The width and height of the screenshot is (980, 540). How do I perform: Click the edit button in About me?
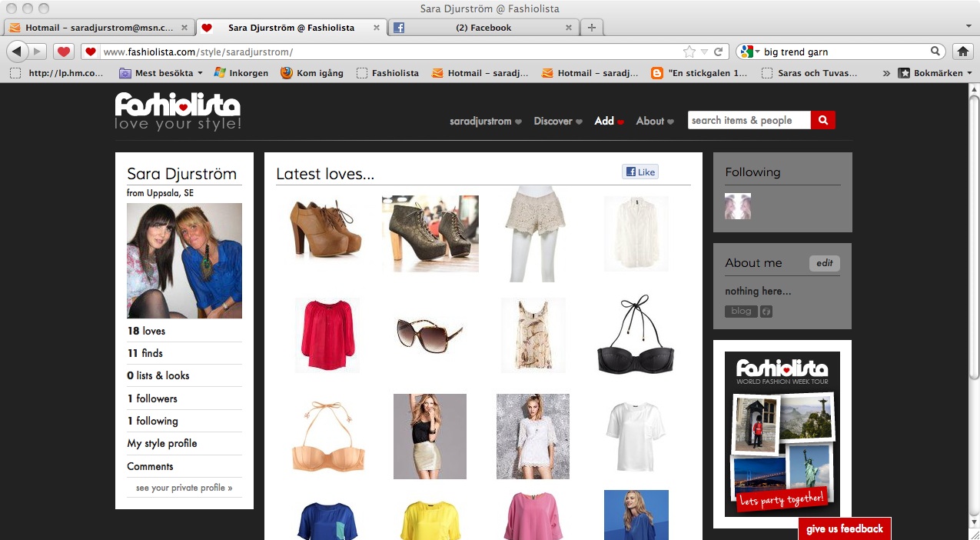click(x=825, y=263)
